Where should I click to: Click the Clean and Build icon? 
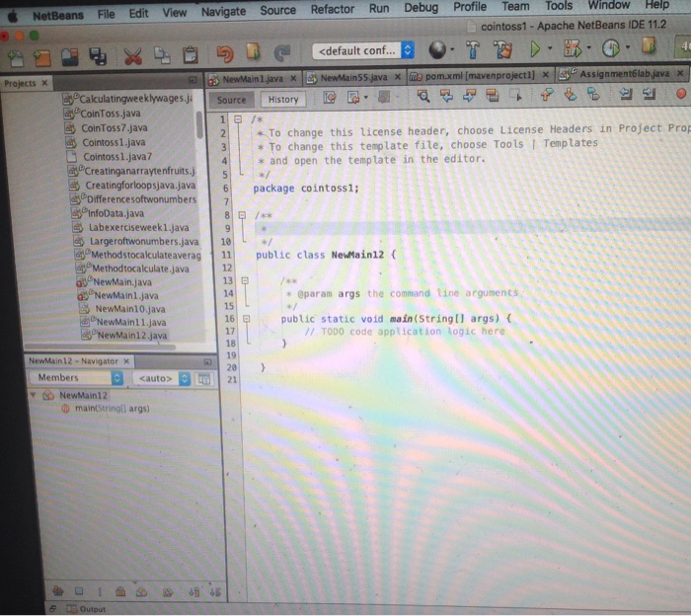click(502, 49)
